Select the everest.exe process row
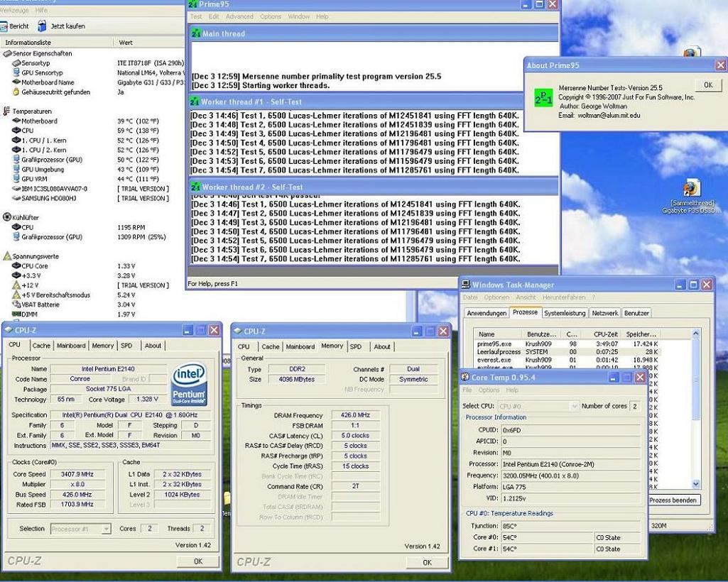The width and height of the screenshot is (728, 582). coord(567,360)
